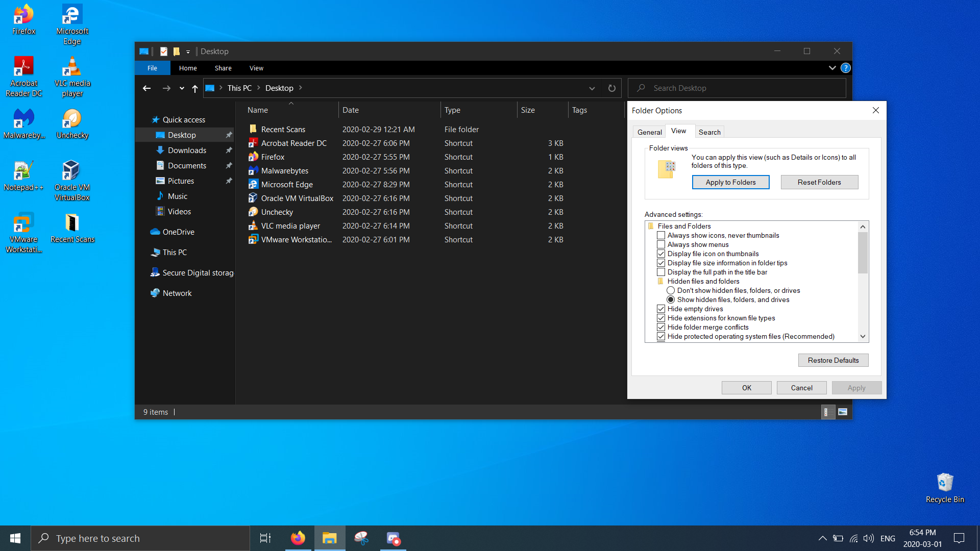Expand the ribbon with the chevron
The height and width of the screenshot is (551, 980).
[832, 68]
